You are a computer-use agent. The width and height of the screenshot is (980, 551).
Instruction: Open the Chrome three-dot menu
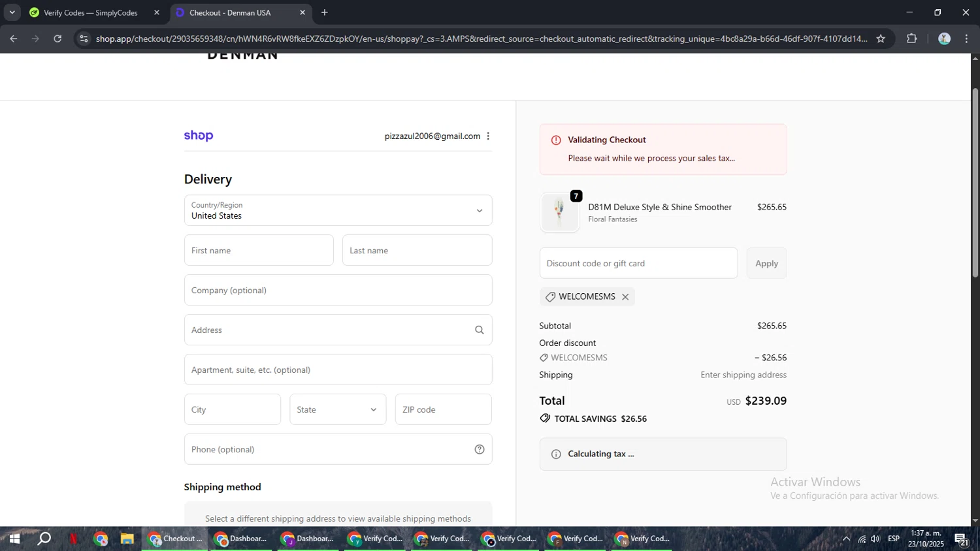point(967,39)
